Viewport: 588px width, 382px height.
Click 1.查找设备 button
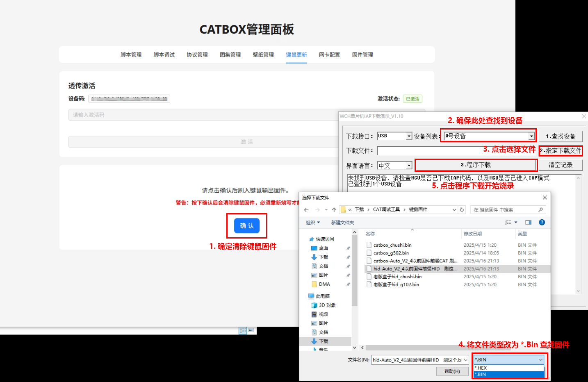point(561,136)
